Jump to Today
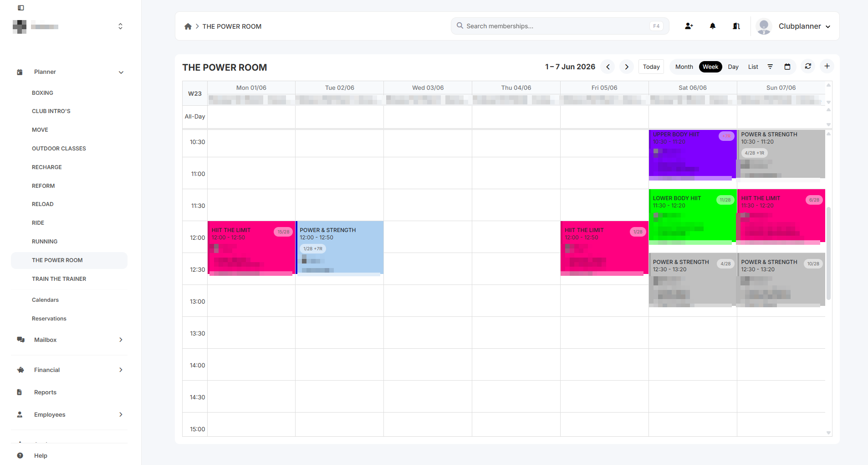 pyautogui.click(x=651, y=67)
